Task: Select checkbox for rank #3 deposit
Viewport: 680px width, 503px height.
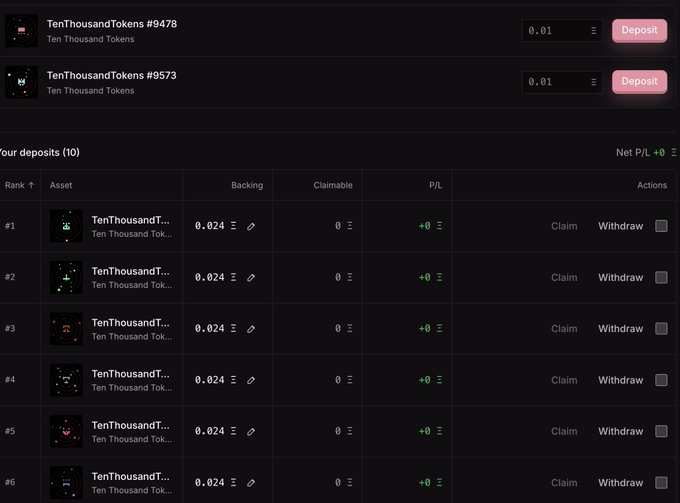Action: tap(661, 329)
